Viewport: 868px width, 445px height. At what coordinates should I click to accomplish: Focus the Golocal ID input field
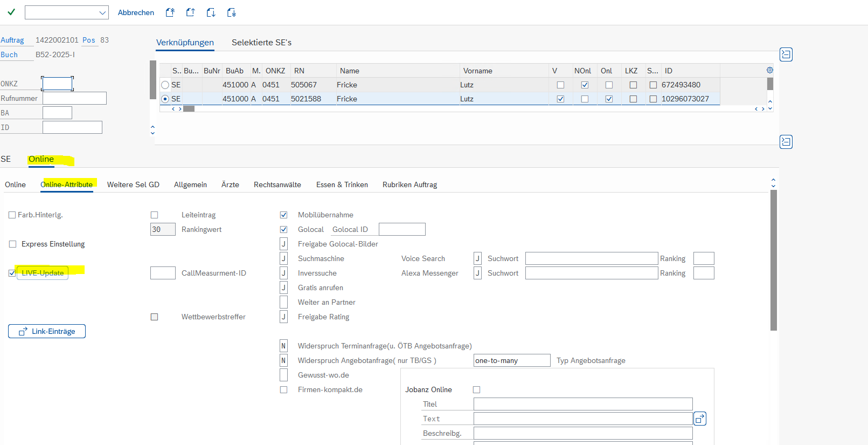[x=402, y=229]
